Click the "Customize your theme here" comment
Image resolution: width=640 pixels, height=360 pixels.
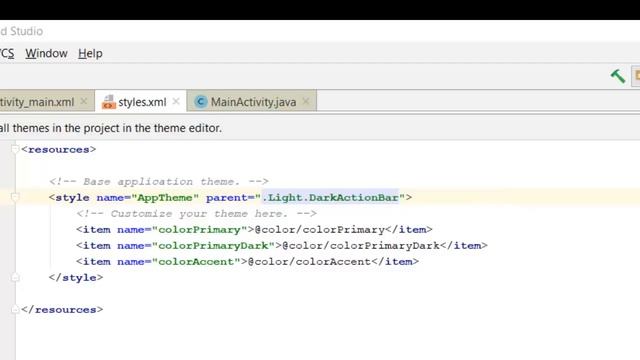coord(196,214)
